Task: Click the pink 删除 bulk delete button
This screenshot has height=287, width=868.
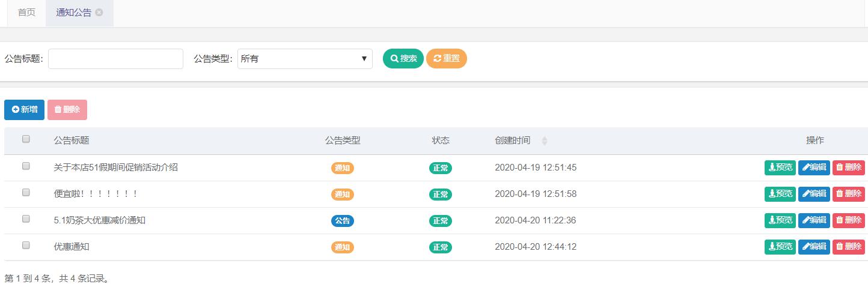Action: coord(67,110)
